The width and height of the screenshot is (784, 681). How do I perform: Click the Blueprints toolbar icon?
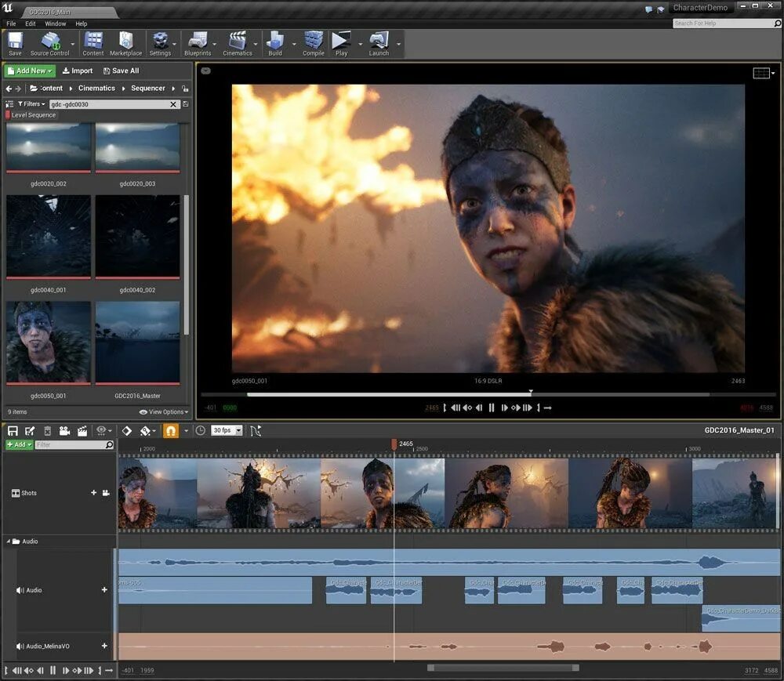click(198, 42)
